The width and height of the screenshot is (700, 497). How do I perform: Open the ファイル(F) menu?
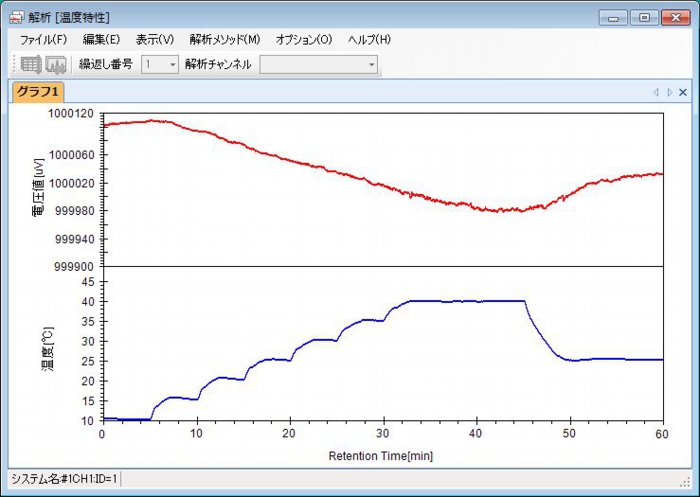click(43, 40)
